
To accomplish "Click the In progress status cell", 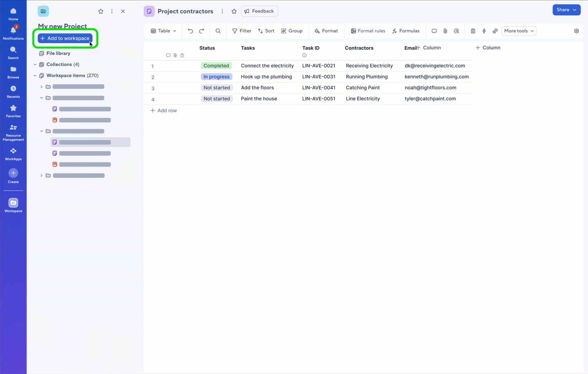I will tap(216, 77).
